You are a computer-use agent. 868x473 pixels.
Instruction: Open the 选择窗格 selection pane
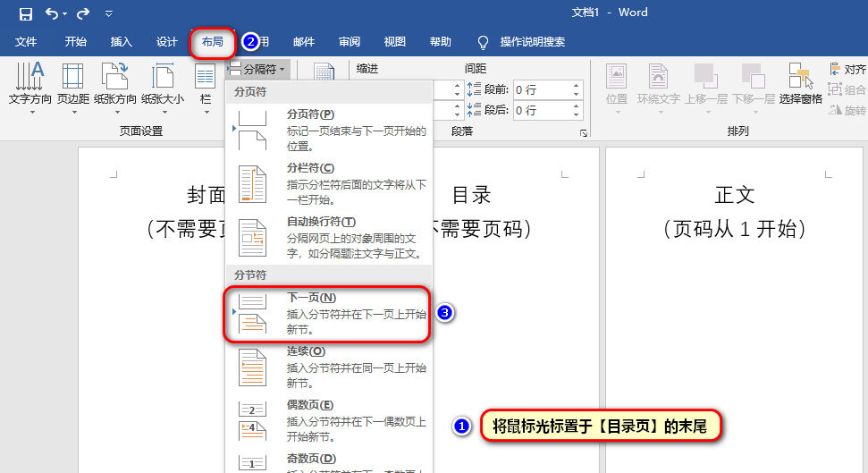[x=800, y=88]
